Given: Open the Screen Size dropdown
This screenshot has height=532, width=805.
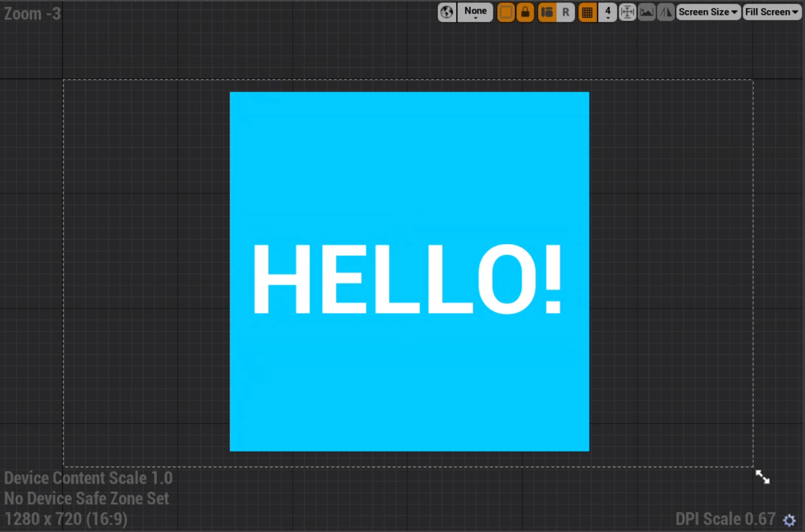Looking at the screenshot, I should point(708,12).
